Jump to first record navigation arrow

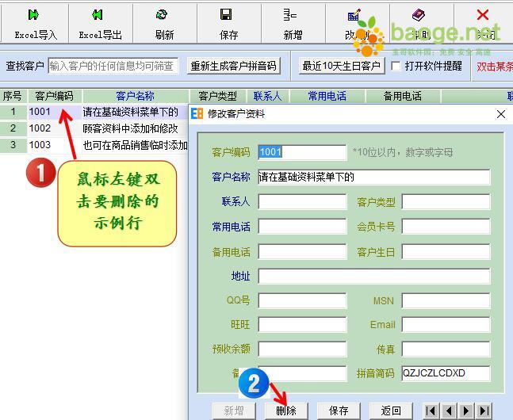click(x=431, y=410)
